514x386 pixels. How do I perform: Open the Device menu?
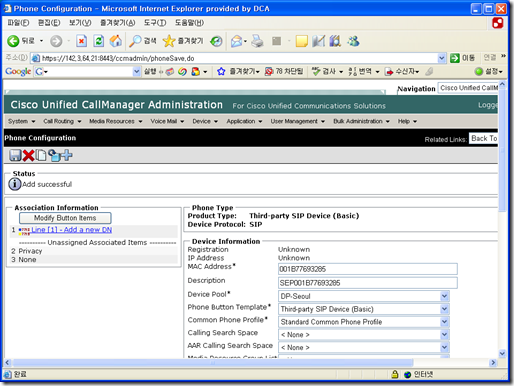coord(205,121)
